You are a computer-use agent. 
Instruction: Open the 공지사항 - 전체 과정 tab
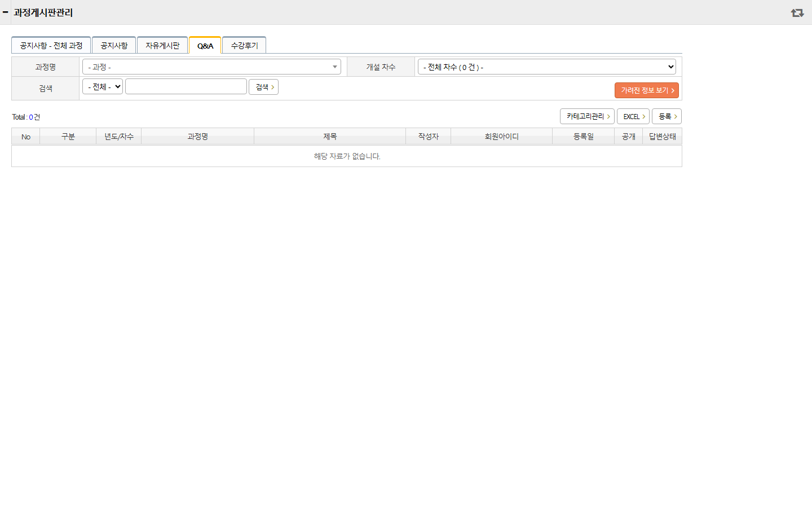tap(51, 45)
